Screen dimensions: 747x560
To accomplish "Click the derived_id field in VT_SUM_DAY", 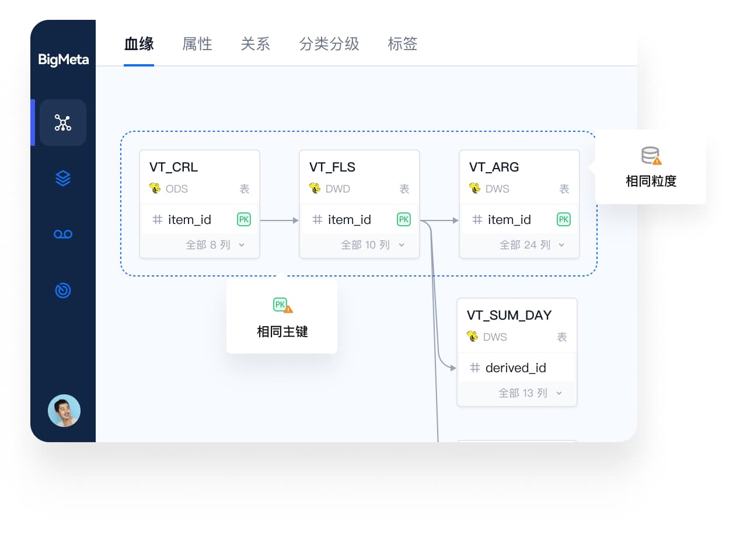I will click(x=516, y=367).
